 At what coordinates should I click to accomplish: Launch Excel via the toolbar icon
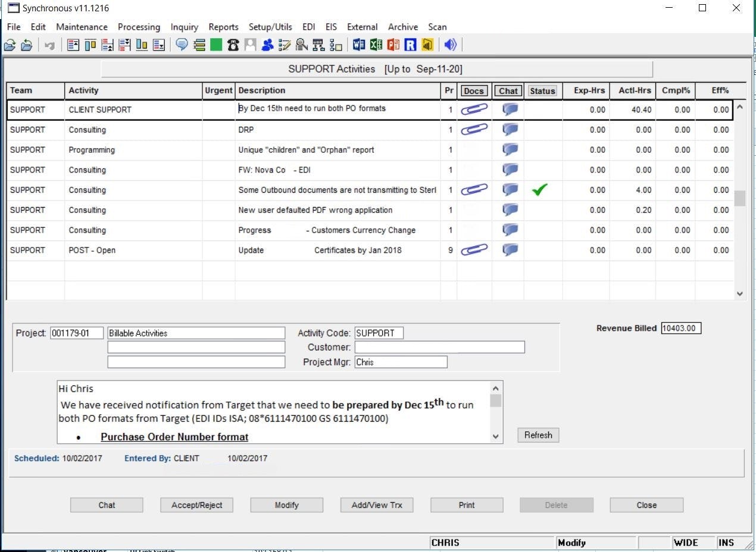click(376, 45)
